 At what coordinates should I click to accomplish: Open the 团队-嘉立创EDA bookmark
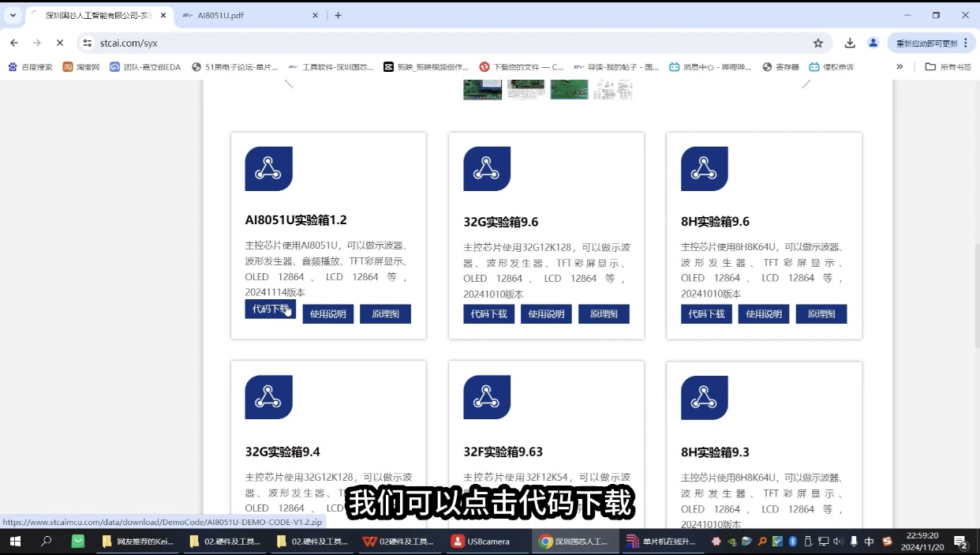pyautogui.click(x=145, y=67)
